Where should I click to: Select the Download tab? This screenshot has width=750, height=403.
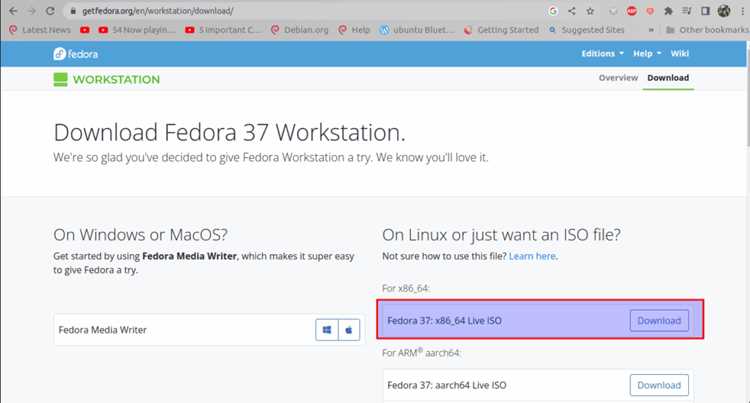pos(668,77)
